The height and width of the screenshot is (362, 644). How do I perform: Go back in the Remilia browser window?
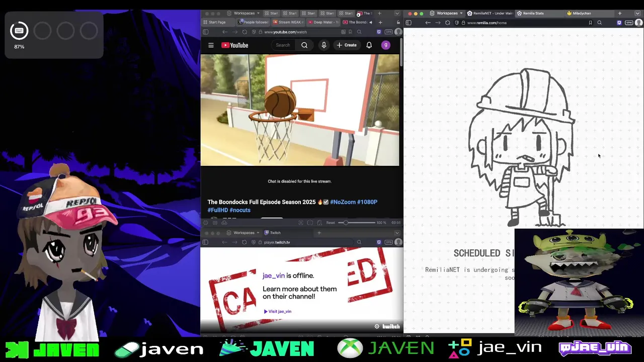coord(428,23)
